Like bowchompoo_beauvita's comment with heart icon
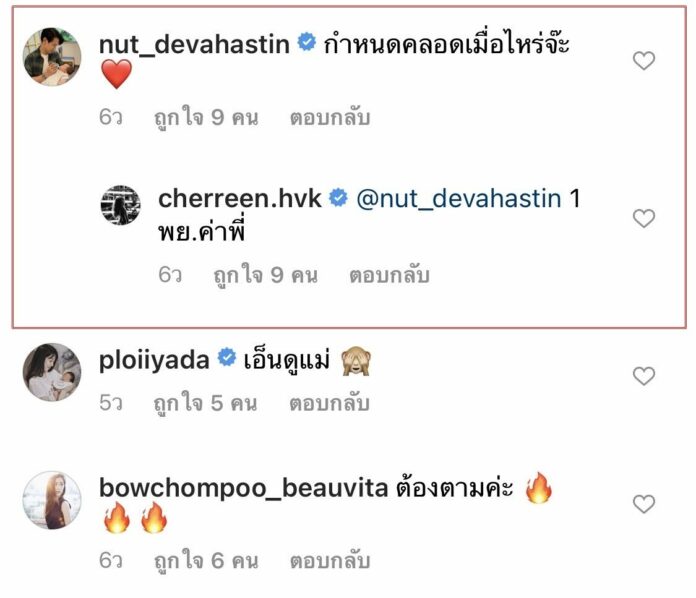The image size is (696, 598). tap(644, 504)
